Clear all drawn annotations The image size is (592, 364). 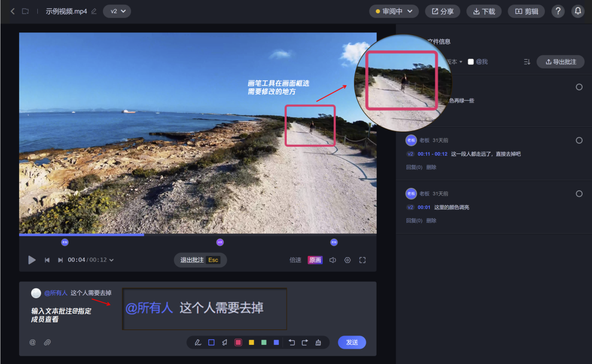[x=318, y=343]
